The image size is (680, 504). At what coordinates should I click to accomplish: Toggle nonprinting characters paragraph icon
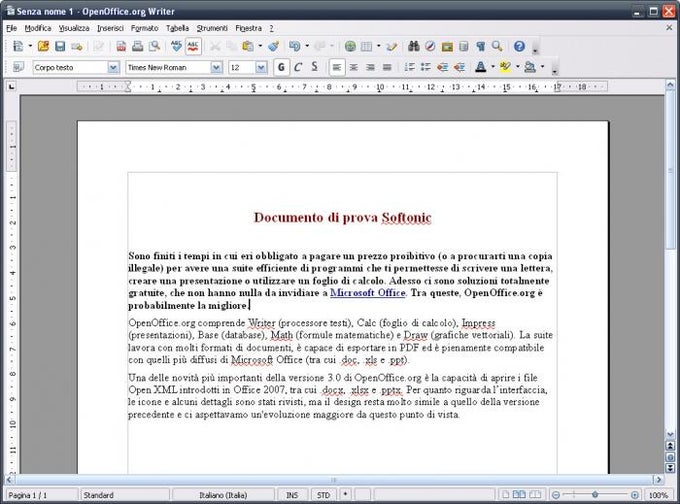pos(481,46)
